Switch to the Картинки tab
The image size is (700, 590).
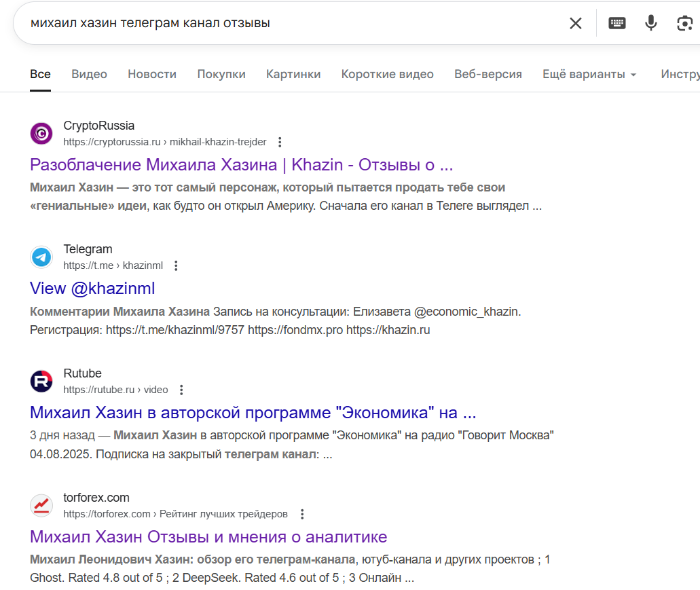(x=293, y=74)
